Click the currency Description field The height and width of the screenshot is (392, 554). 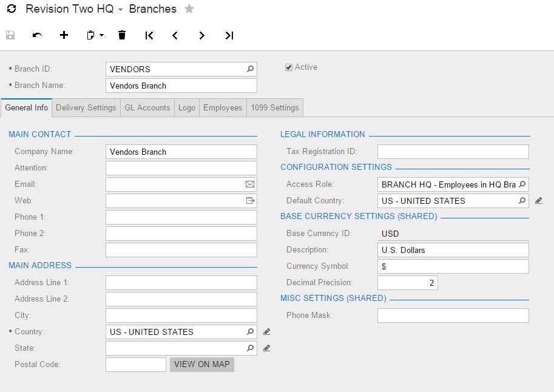coord(453,250)
